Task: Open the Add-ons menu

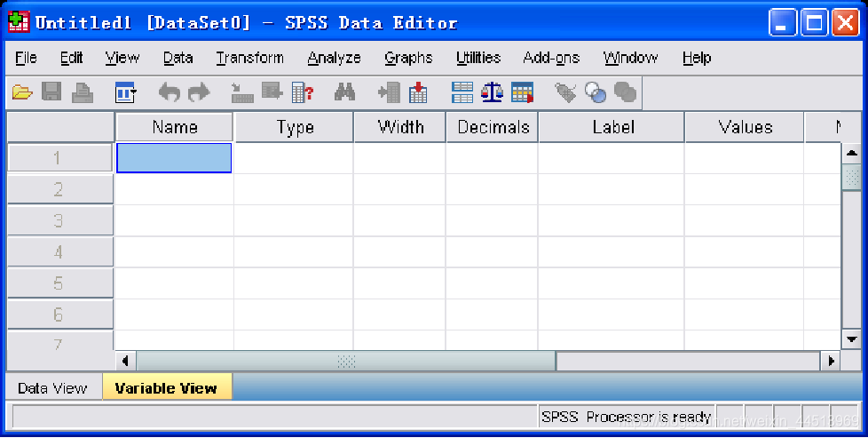Action: coord(551,58)
